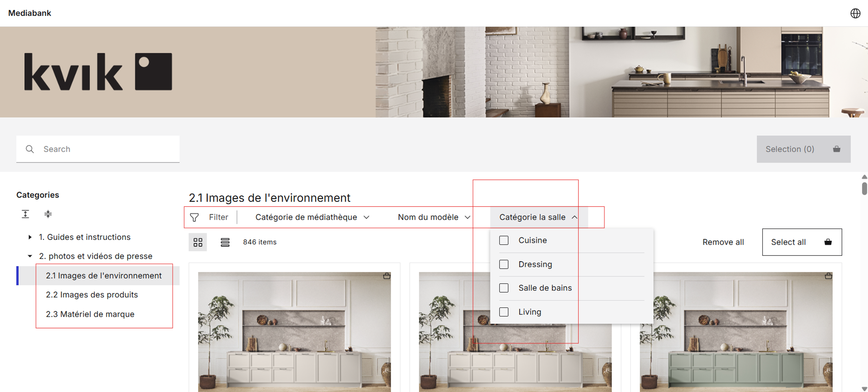Add third image to selection basket
The height and width of the screenshot is (392, 868).
point(828,276)
